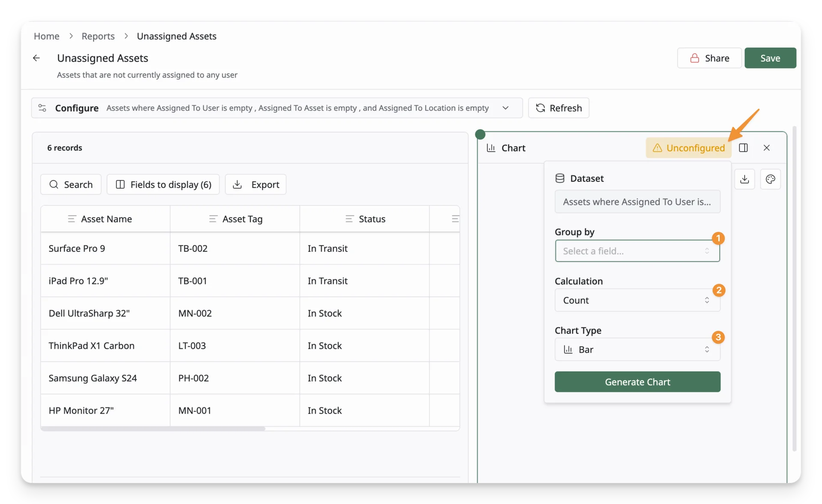822x504 pixels.
Task: Open the Chart Type Bar dropdown
Action: [637, 349]
